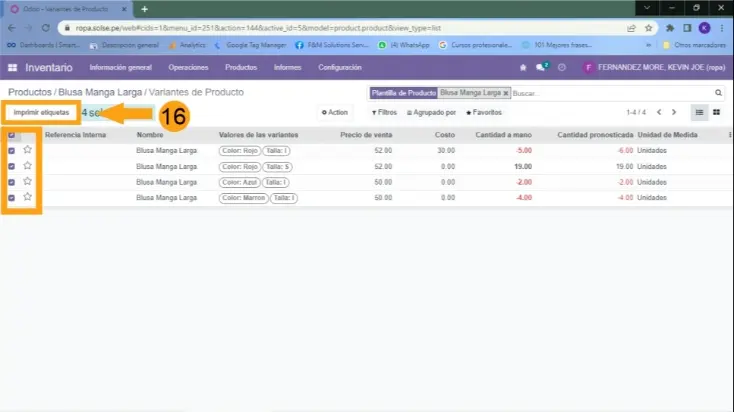Screen dimensions: 734x412
Task: Open the Favoritos dropdown
Action: tap(484, 112)
